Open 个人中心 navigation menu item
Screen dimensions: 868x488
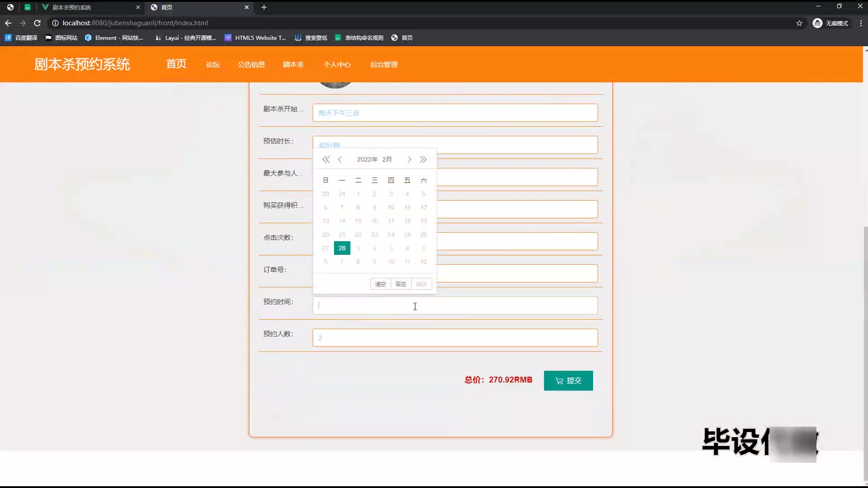(x=337, y=65)
